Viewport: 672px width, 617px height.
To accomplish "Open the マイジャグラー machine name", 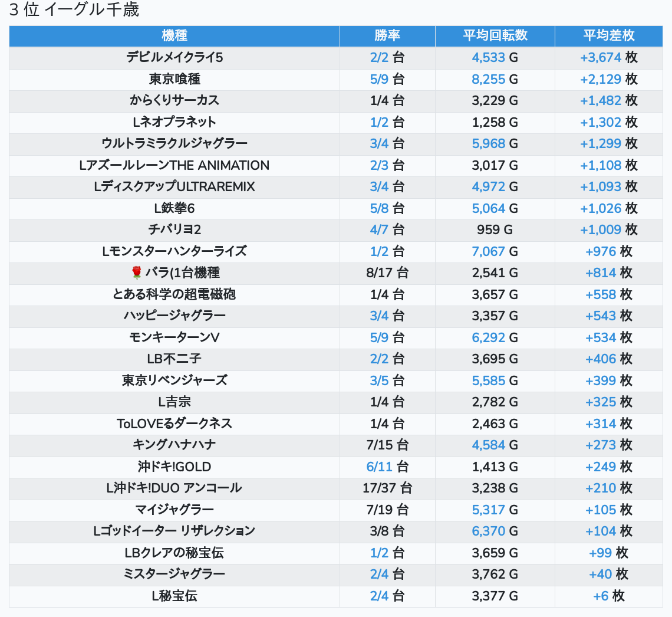I will point(174,510).
